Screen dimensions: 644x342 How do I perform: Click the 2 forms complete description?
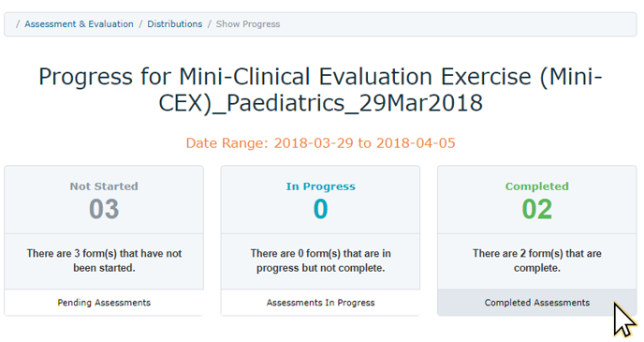tap(536, 260)
